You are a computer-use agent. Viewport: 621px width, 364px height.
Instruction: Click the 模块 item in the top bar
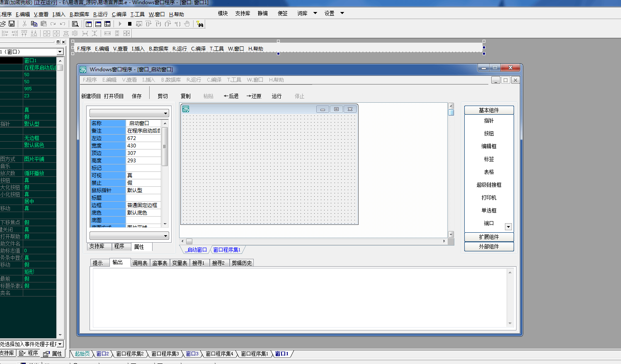pos(223,13)
